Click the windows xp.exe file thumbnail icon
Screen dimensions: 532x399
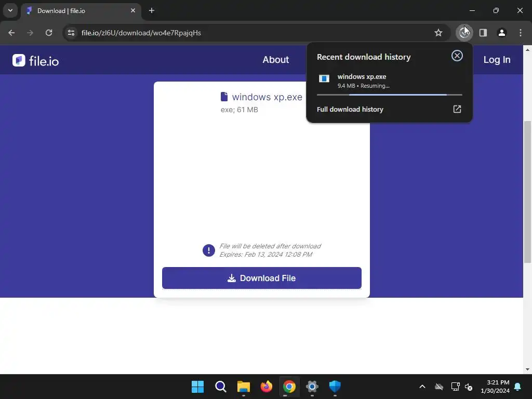coord(324,79)
